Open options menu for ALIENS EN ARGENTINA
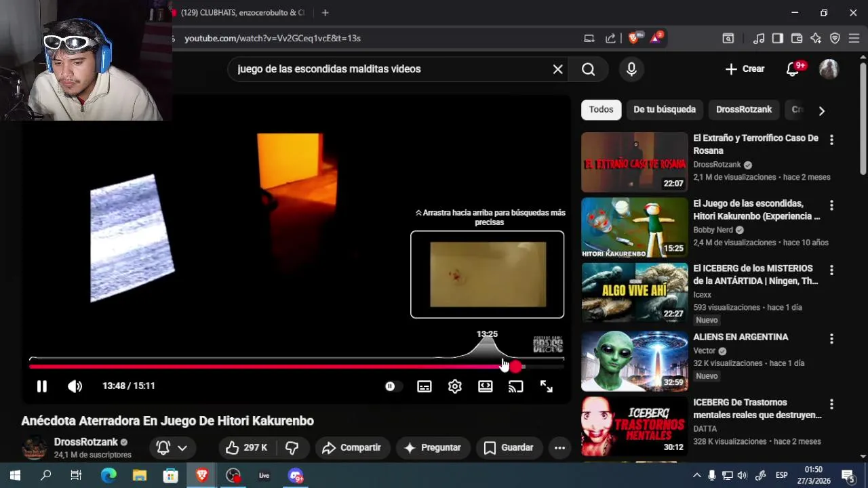This screenshot has width=868, height=488. click(831, 338)
